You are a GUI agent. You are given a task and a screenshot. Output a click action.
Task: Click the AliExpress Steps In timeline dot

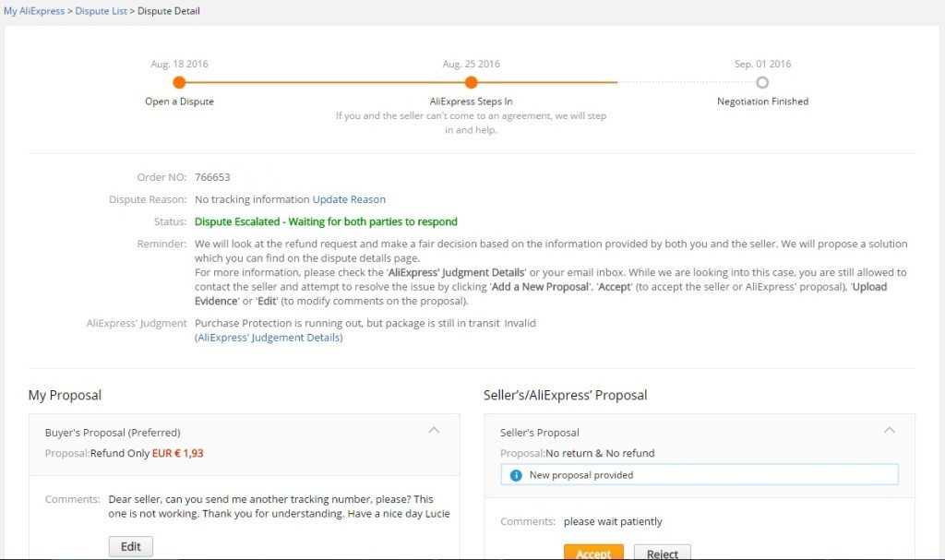pyautogui.click(x=471, y=82)
